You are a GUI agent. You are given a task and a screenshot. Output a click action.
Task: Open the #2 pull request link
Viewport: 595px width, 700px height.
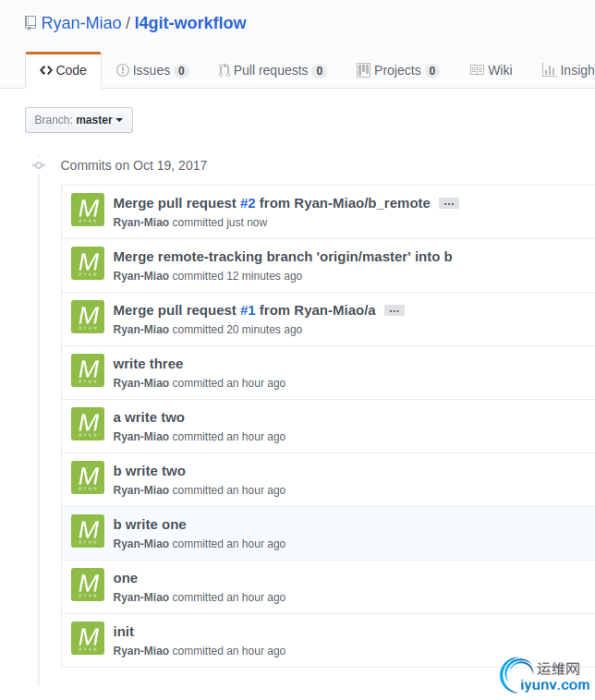[x=248, y=203]
